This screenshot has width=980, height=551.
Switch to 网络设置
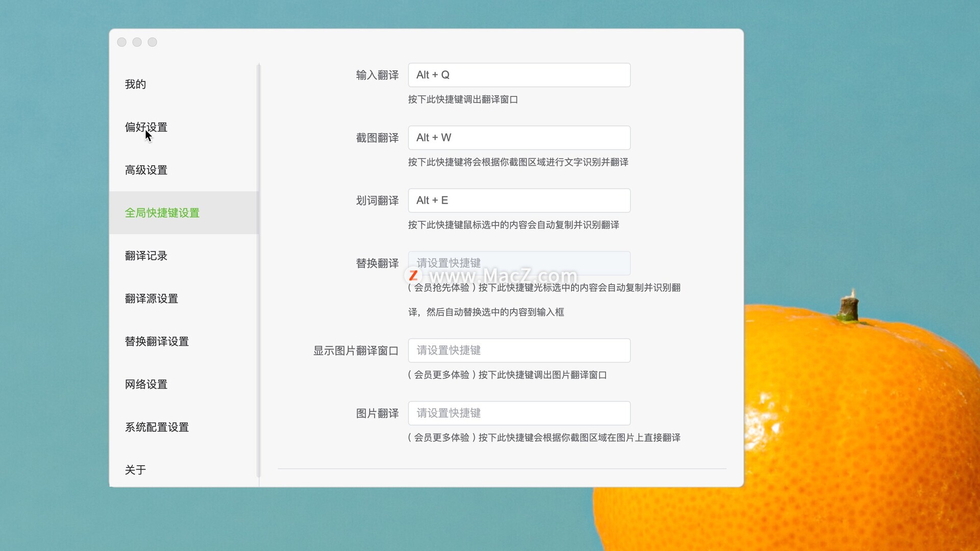tap(184, 384)
